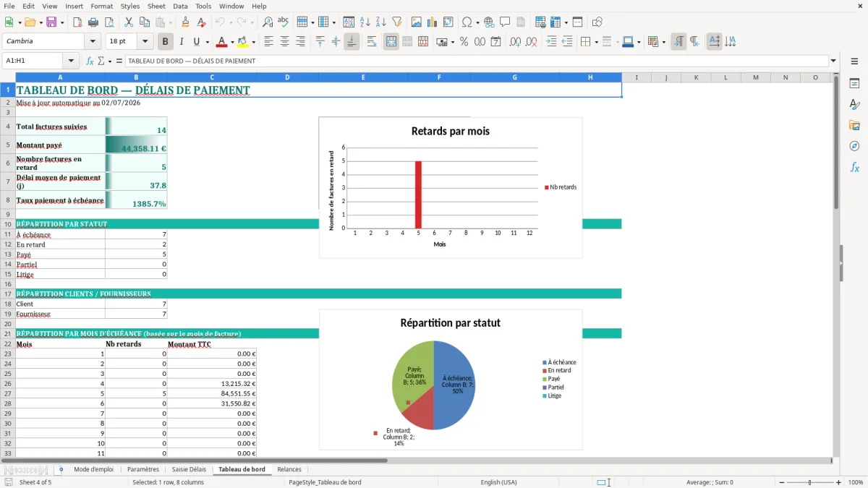868x488 pixels.
Task: Open headers and footers icon
Action: pyautogui.click(x=521, y=22)
